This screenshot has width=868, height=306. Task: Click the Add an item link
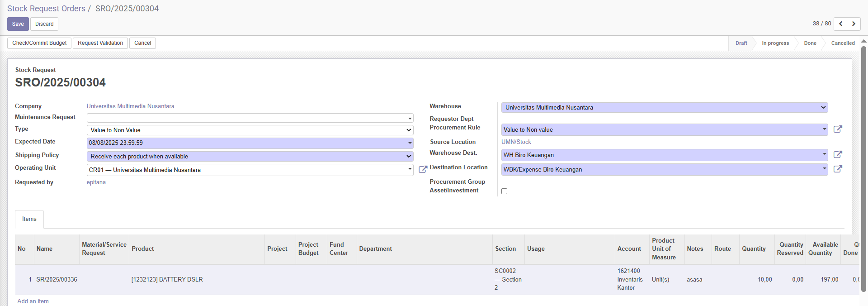pyautogui.click(x=33, y=301)
